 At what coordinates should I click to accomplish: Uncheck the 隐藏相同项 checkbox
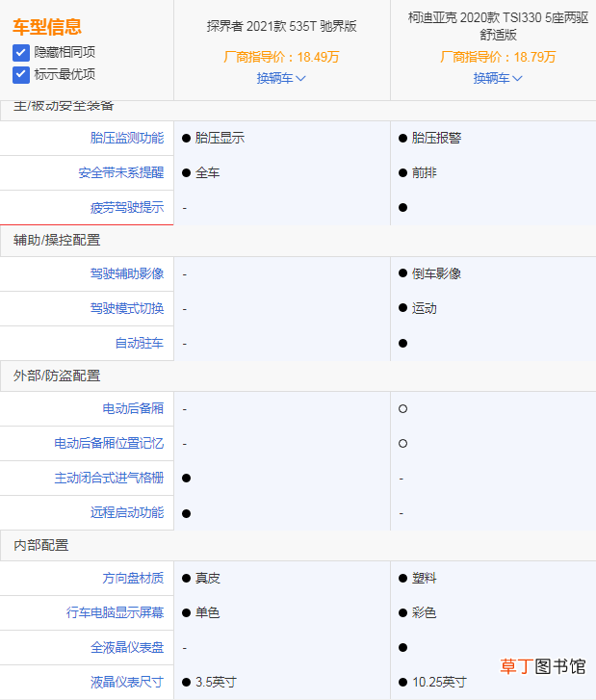click(21, 53)
